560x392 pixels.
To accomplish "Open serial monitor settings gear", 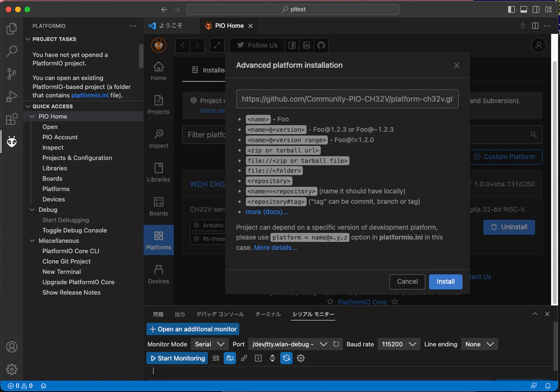I will (x=300, y=358).
